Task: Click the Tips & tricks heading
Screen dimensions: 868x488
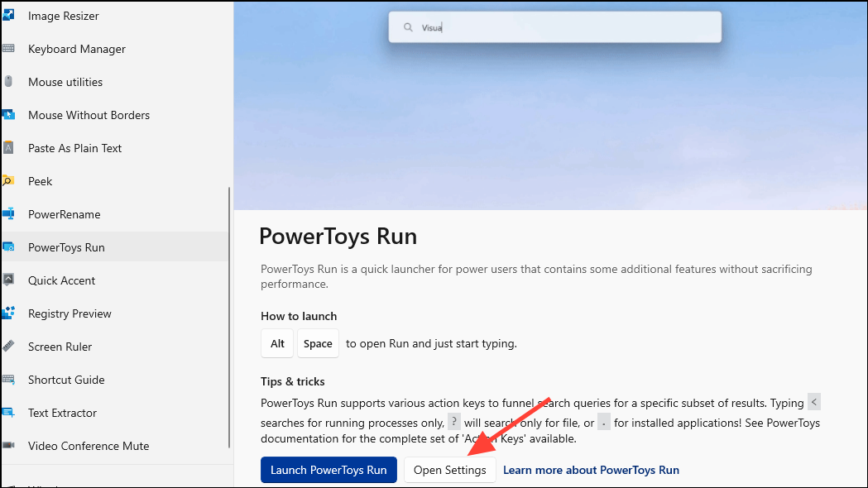Action: click(x=293, y=381)
